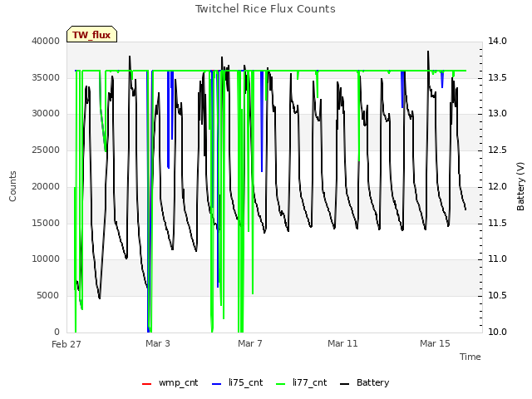Screen dimensions: 532x399
Task: Click the red wmp_cnt legend swatch
Action: coord(146,384)
